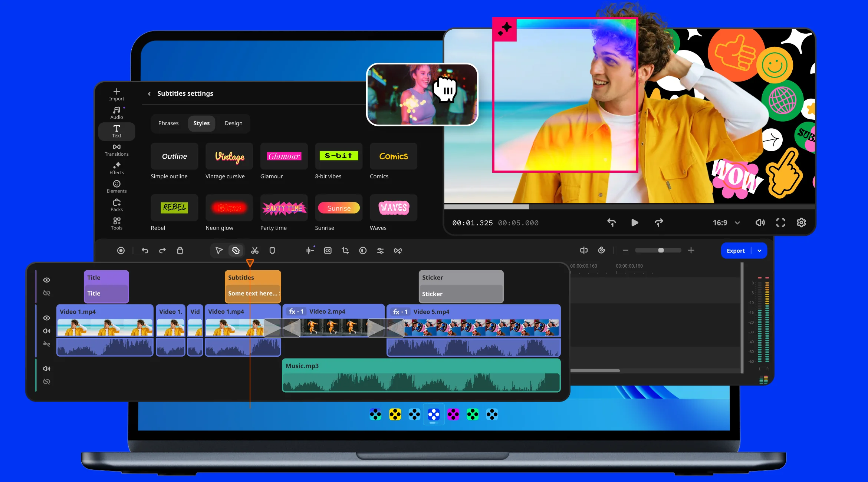Screen dimensions: 868x482
Task: Toggle visibility of the video track
Action: click(47, 318)
